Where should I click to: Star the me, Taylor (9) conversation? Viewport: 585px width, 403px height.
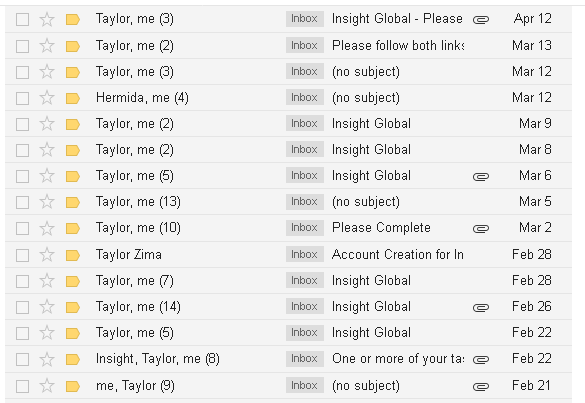[x=47, y=386]
